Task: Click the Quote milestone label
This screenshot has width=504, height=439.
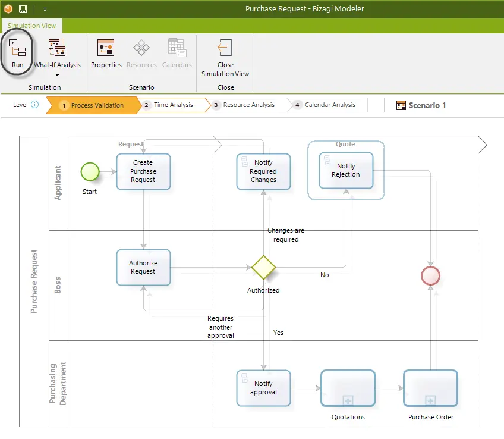Action: point(345,144)
